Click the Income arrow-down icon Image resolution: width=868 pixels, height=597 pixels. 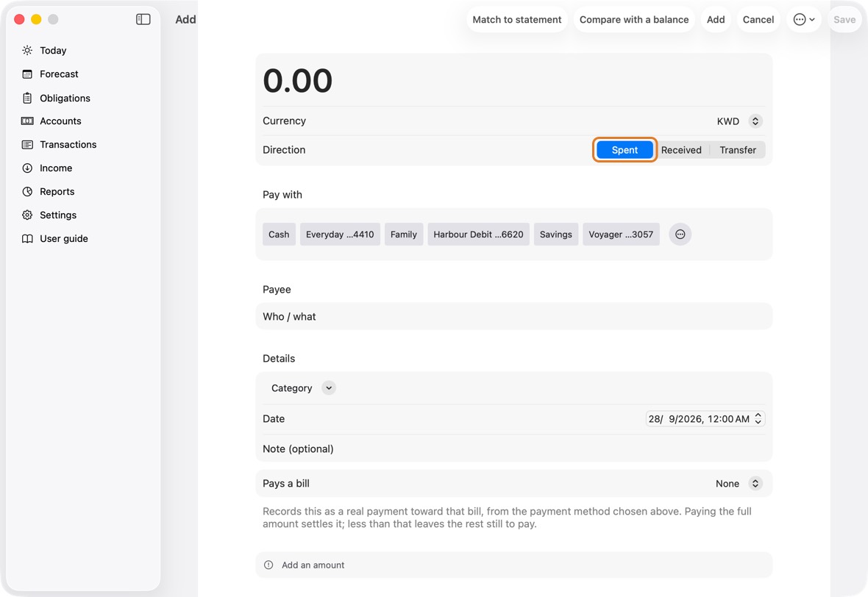(27, 168)
